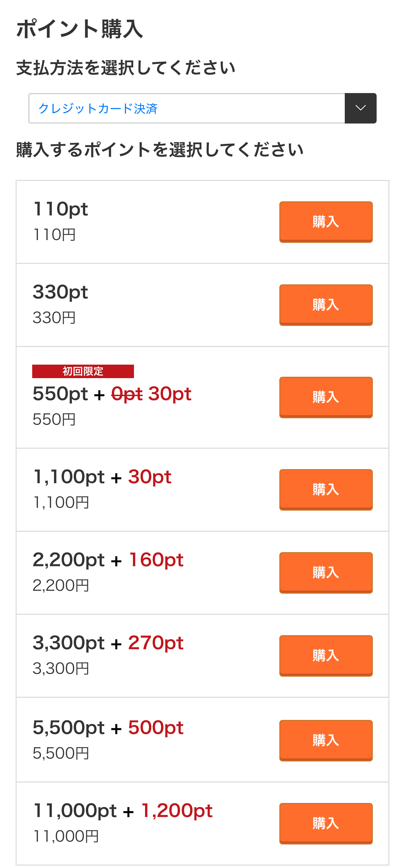Purchase the 11,000pt plus 1,200pt package
Image resolution: width=405 pixels, height=868 pixels.
(x=326, y=823)
